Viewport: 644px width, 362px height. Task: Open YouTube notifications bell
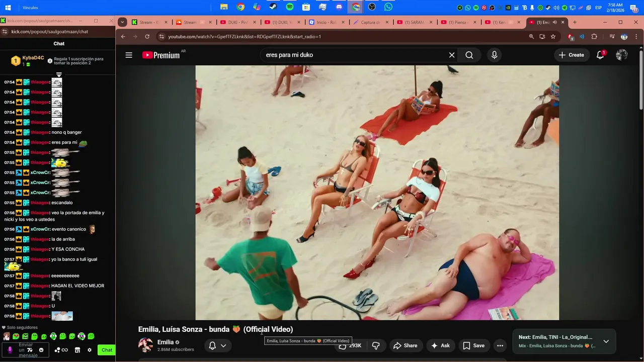click(x=600, y=55)
